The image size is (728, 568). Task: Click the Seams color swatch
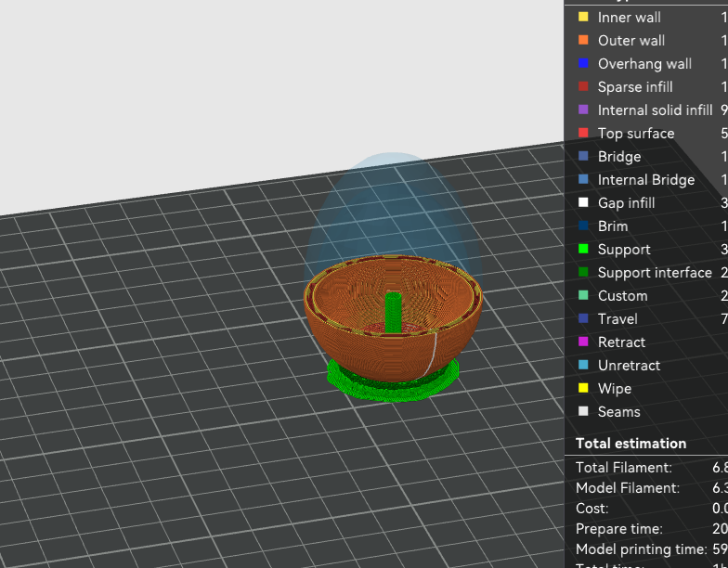(583, 412)
